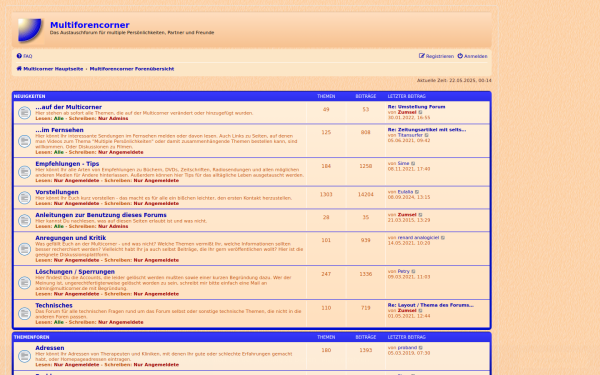The width and height of the screenshot is (600, 375).
Task: Open the NEUIGKEITEN category header
Action: 29,96
